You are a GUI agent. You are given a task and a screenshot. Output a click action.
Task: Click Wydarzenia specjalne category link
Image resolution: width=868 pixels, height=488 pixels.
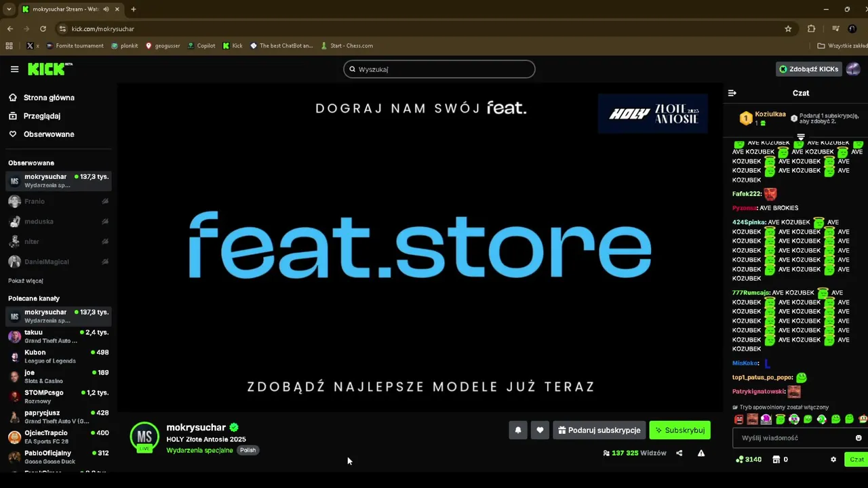tap(199, 451)
